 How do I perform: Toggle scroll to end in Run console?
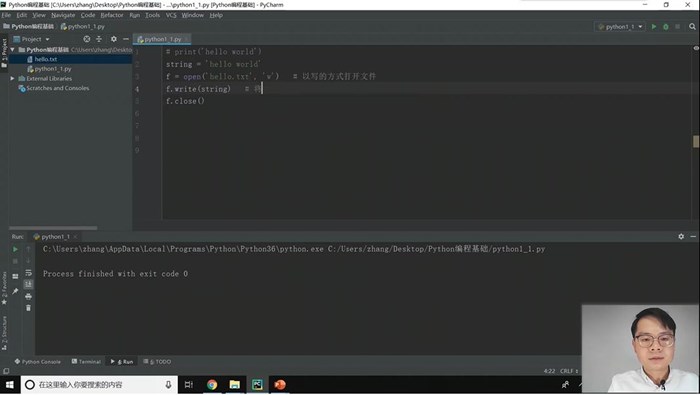pos(29,284)
